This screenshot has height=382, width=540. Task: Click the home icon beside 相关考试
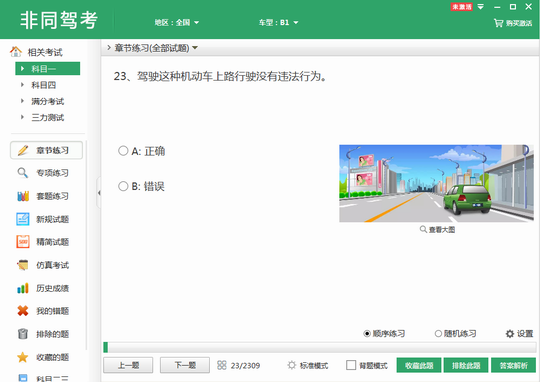pos(15,52)
